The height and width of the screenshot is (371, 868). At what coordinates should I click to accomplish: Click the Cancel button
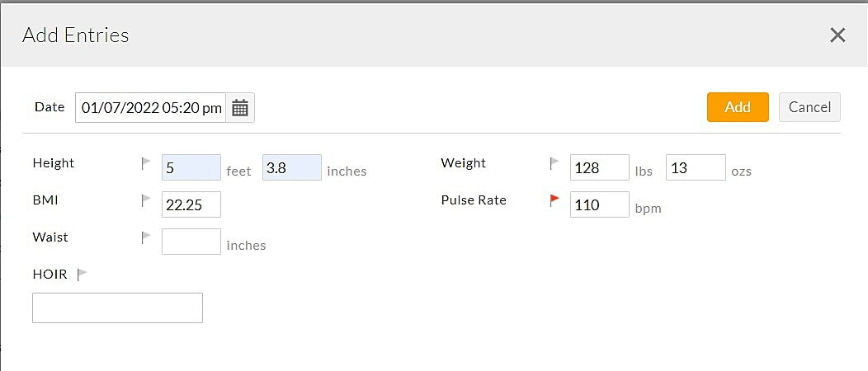tap(809, 107)
